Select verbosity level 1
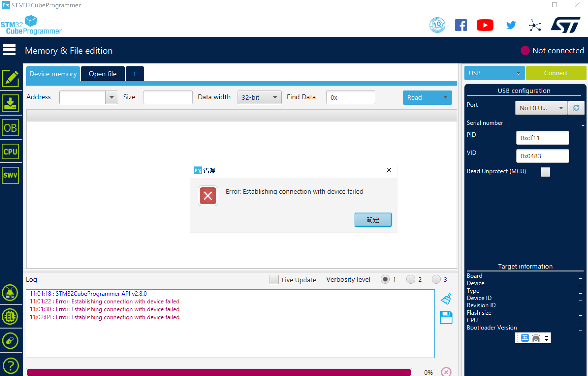Viewport: 588px width, 376px height. pos(385,280)
